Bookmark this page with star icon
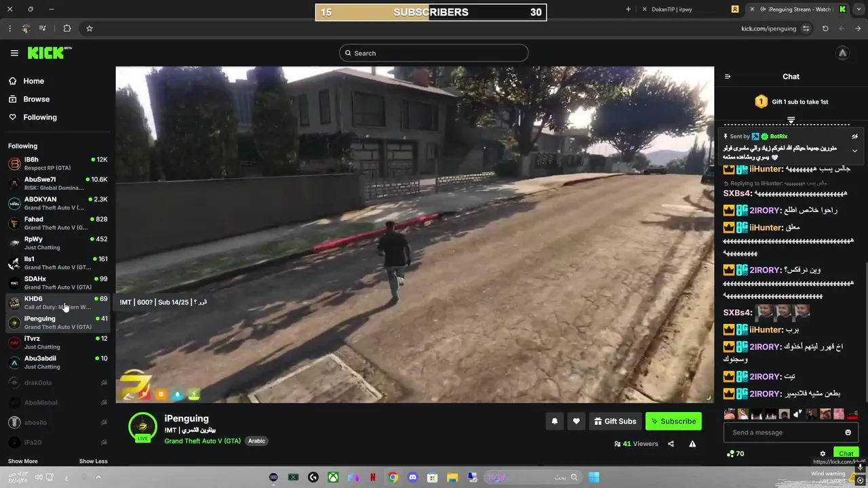The height and width of the screenshot is (488, 868). 89,28
